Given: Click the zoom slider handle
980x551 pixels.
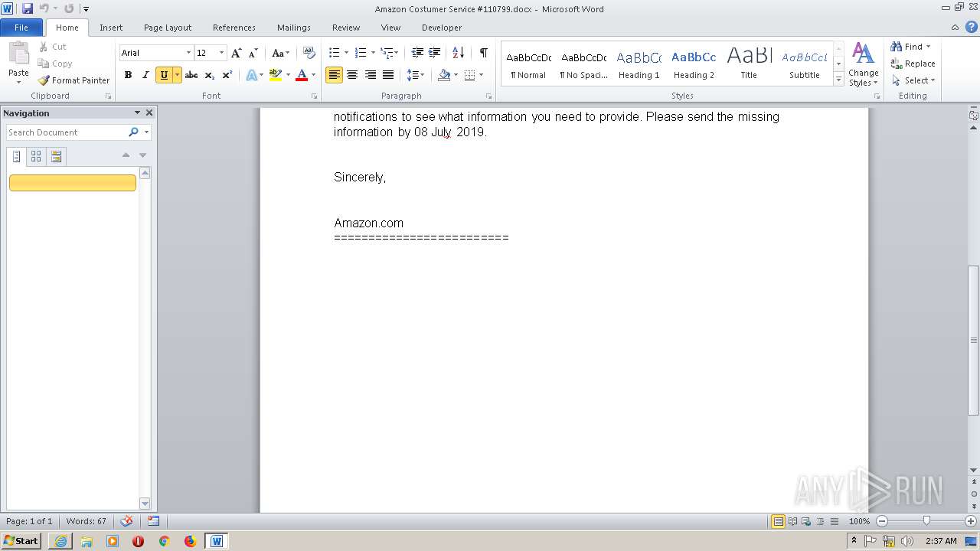Looking at the screenshot, I should [x=926, y=521].
